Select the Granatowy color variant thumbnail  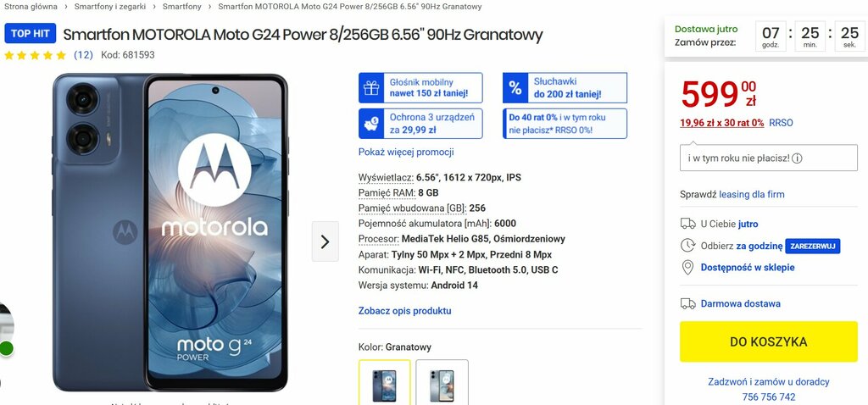click(x=385, y=382)
